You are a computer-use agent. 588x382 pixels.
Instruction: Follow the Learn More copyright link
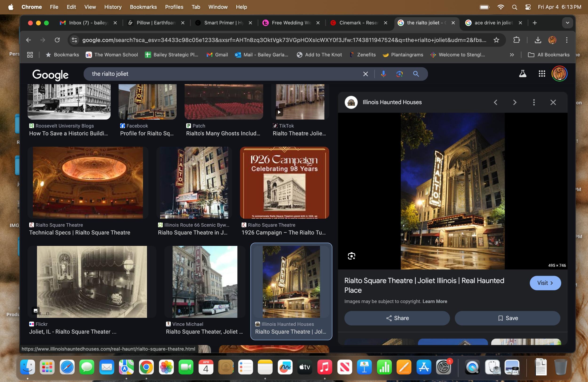coord(435,301)
